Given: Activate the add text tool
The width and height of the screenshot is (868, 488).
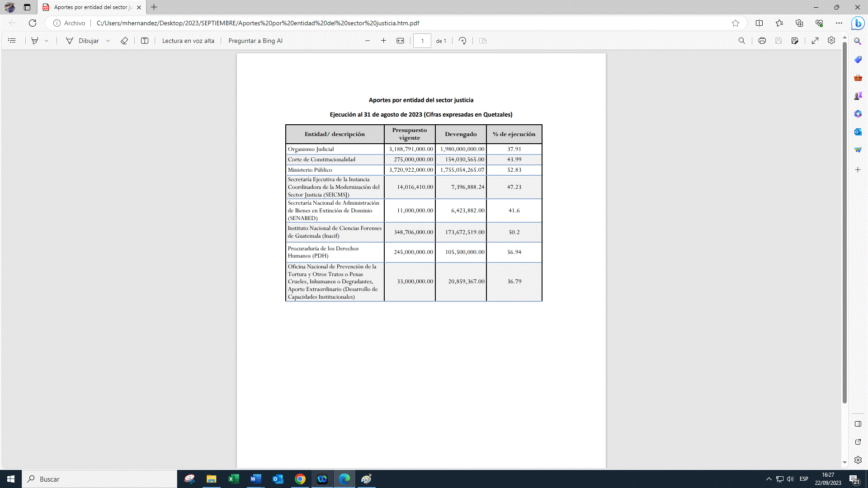Looking at the screenshot, I should click(145, 41).
